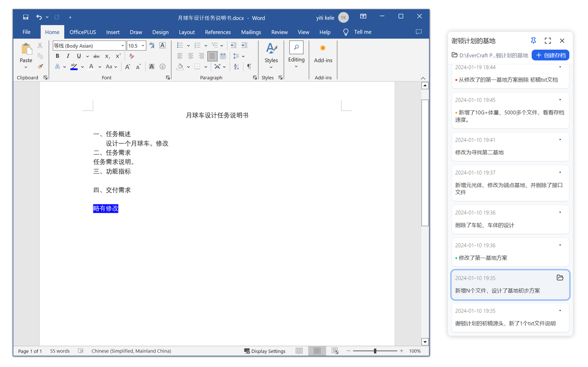Sort the paragraphs alphabetically

[x=236, y=67]
